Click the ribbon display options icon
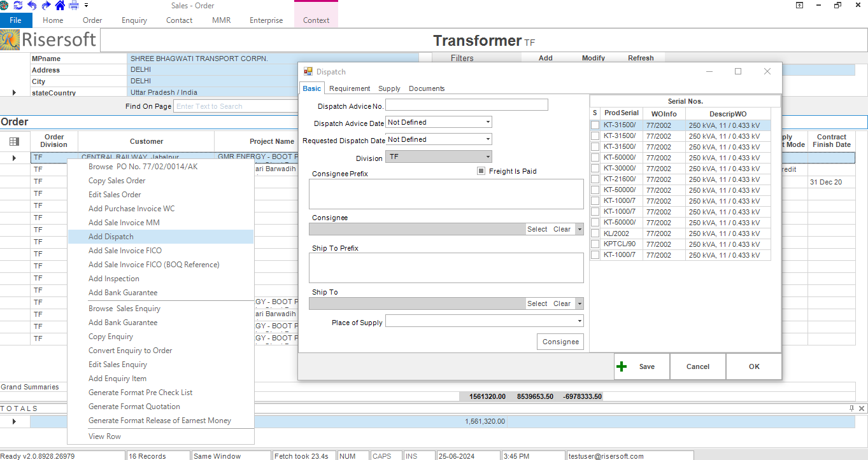Image resolution: width=868 pixels, height=460 pixels. point(799,5)
